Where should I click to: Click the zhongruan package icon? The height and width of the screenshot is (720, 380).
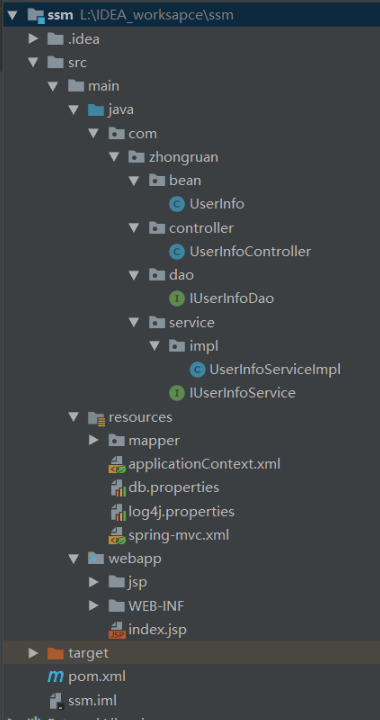tap(136, 157)
